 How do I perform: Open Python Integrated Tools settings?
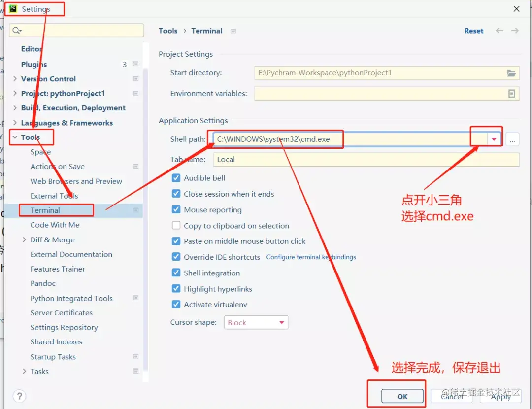point(71,298)
